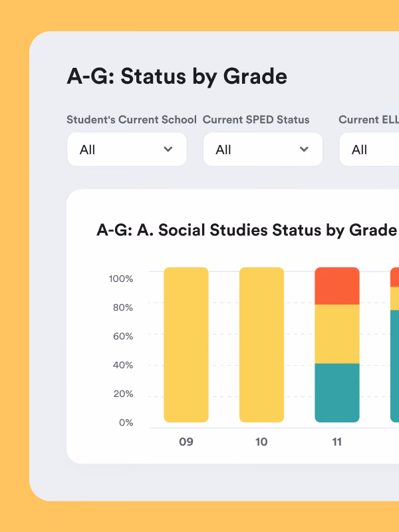Open Student's Current School dropdown
This screenshot has height=532, width=399.
127,149
